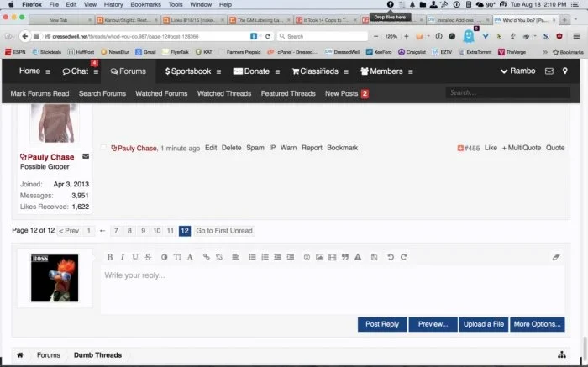Outdent the selected text
The height and width of the screenshot is (367, 588).
(277, 257)
